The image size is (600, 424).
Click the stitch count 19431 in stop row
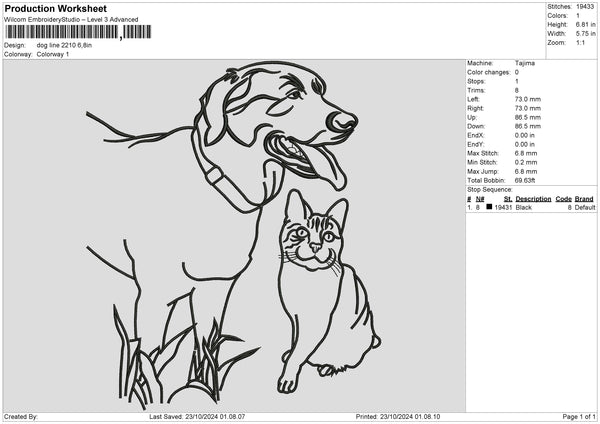(x=503, y=207)
